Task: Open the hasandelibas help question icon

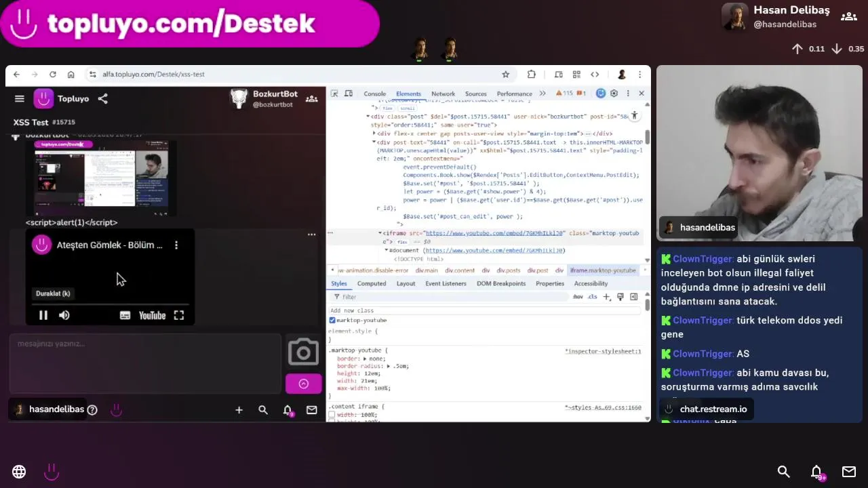Action: pos(92,410)
